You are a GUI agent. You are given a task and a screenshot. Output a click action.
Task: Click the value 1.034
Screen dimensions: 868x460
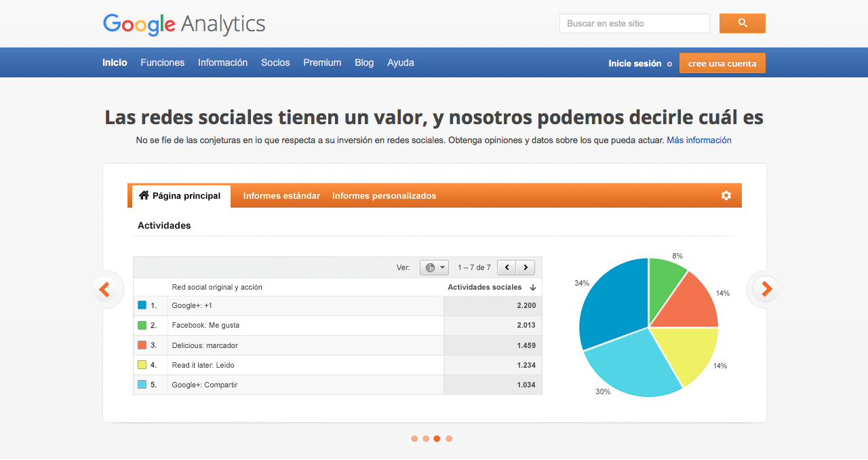[526, 385]
